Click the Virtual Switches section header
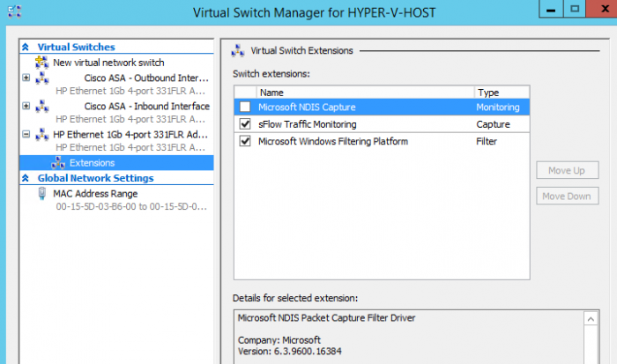 pos(77,47)
